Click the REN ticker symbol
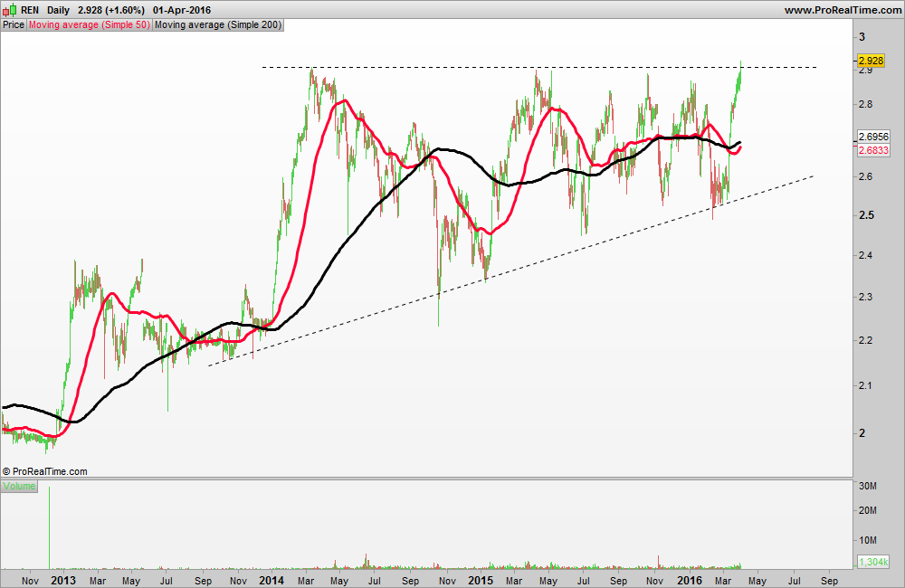The height and width of the screenshot is (588, 905). 30,10
